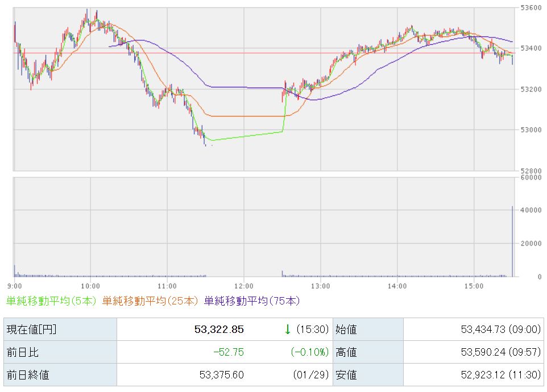Click the 15:00 time axis label

point(474,285)
